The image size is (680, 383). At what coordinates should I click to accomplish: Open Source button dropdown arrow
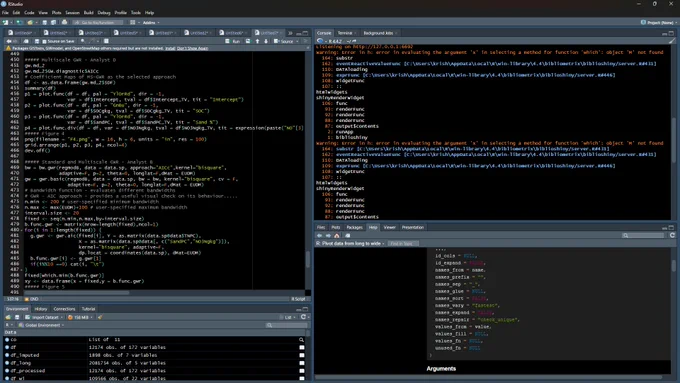(297, 41)
